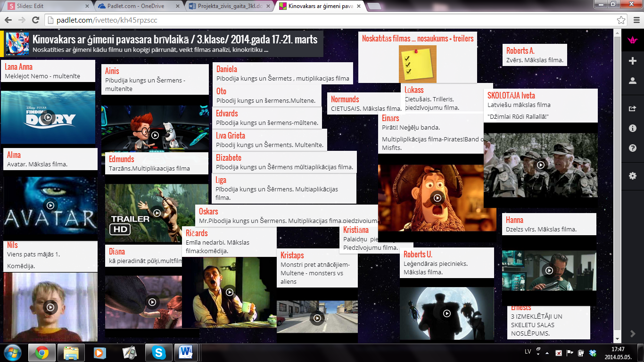This screenshot has width=644, height=362.
Task: Click the Padlet crown logo icon
Action: [633, 40]
